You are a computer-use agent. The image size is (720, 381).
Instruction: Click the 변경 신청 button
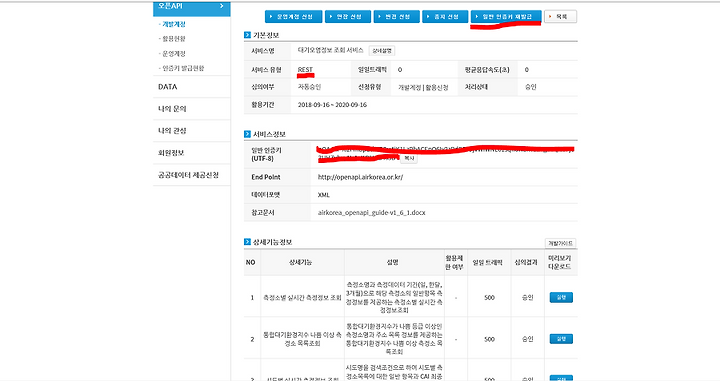tap(397, 17)
